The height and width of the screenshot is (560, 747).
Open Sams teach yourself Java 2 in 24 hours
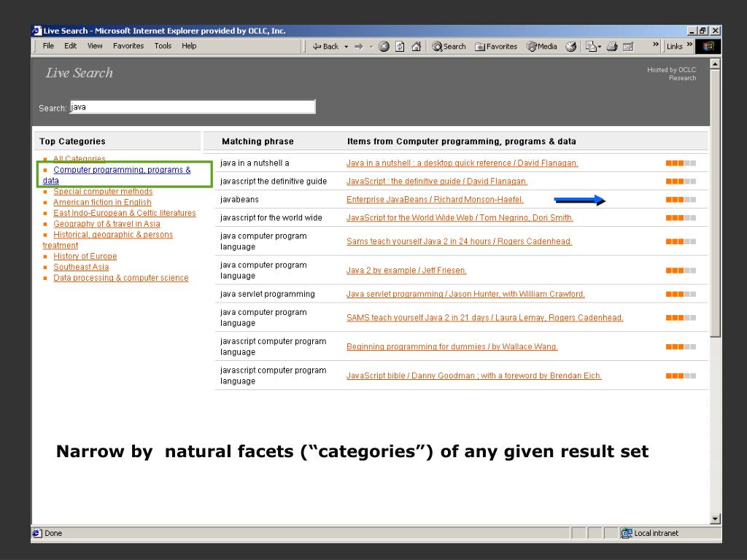pos(460,241)
